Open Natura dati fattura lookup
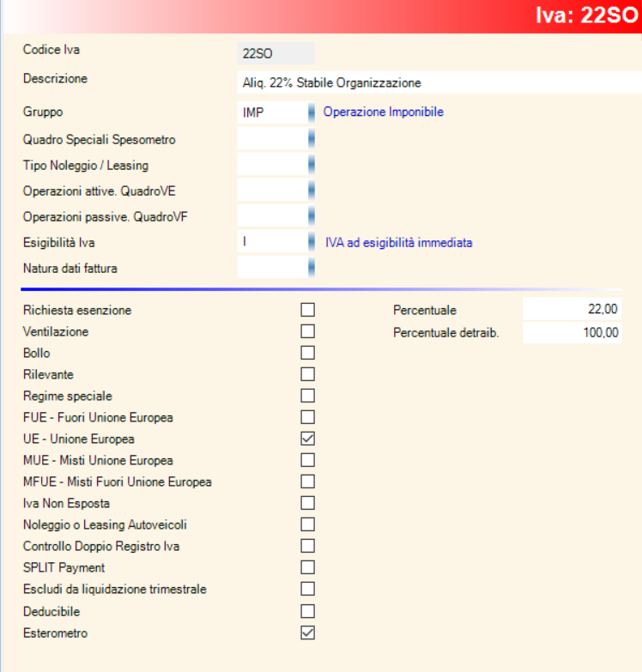The width and height of the screenshot is (642, 672). (x=312, y=268)
